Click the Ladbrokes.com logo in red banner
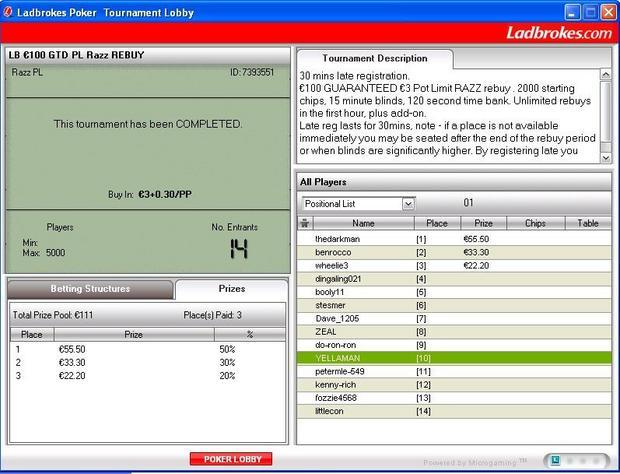Image resolution: width=620 pixels, height=474 pixels. point(559,33)
